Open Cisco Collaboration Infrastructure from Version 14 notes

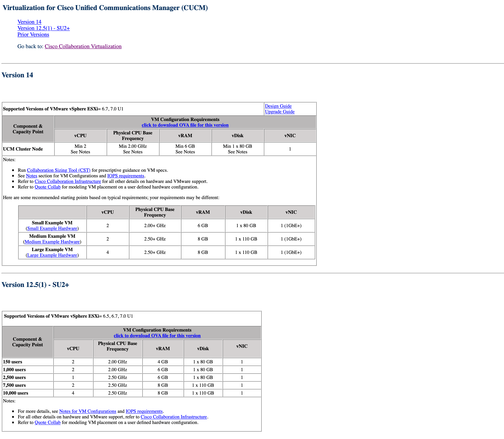click(x=68, y=181)
